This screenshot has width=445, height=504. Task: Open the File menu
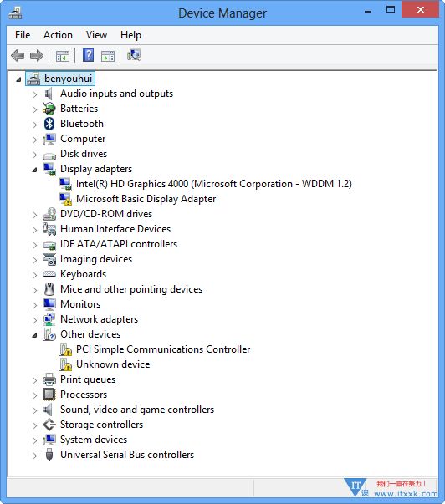tap(23, 35)
